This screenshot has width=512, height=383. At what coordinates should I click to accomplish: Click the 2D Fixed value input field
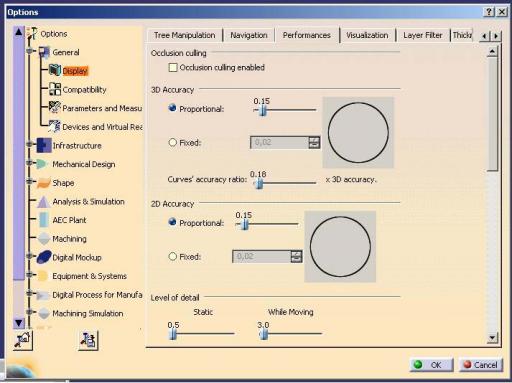262,257
